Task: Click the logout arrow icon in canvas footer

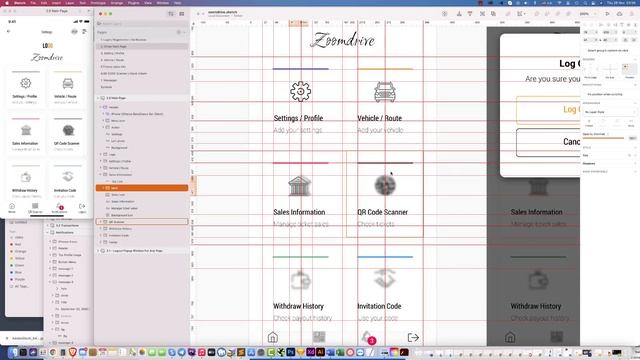Action: [x=413, y=338]
